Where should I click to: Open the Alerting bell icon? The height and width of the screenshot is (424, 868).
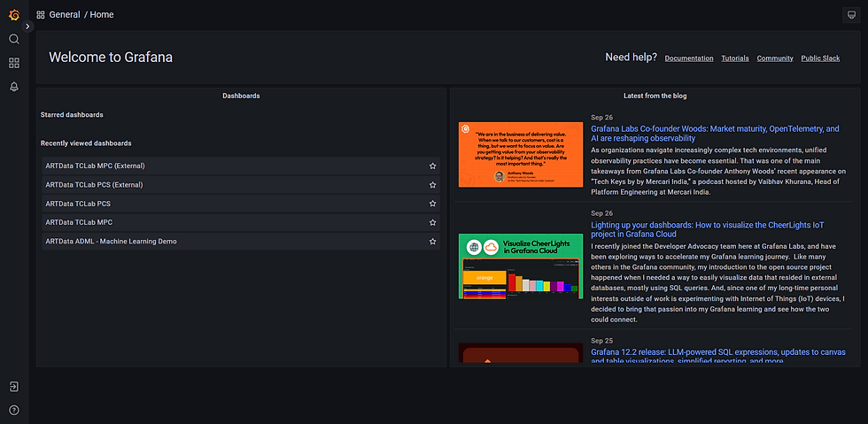tap(14, 87)
